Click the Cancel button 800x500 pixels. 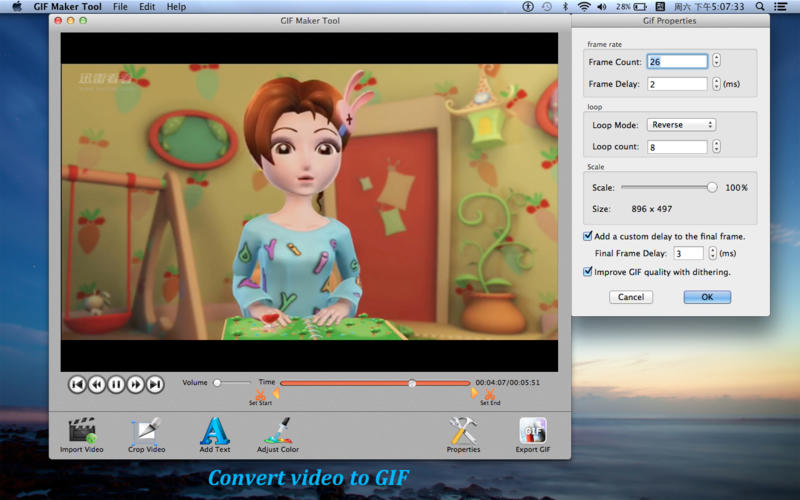pyautogui.click(x=631, y=297)
